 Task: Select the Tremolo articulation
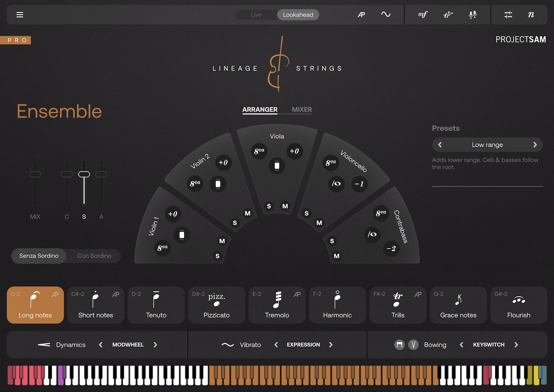277,305
